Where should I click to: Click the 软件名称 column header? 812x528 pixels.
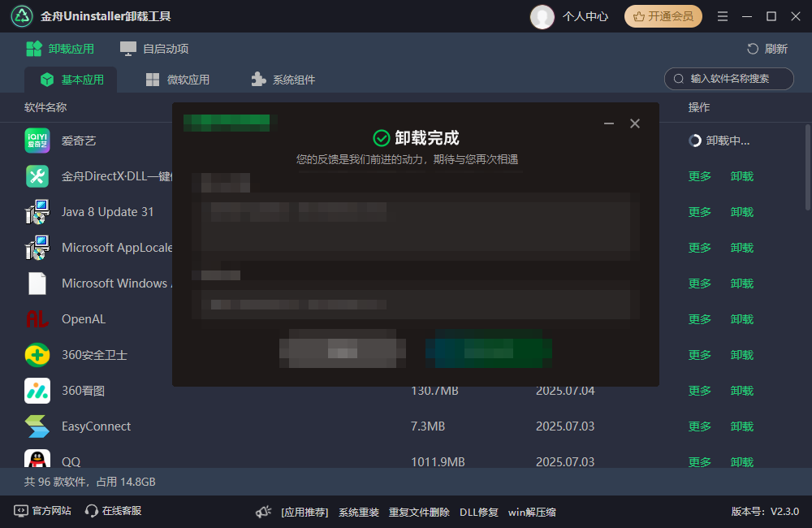tap(45, 107)
